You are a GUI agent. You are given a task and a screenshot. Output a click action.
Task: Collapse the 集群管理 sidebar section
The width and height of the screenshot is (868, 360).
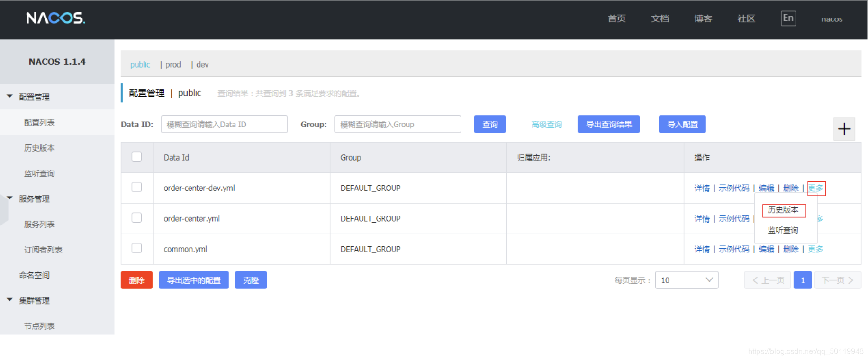[9, 300]
